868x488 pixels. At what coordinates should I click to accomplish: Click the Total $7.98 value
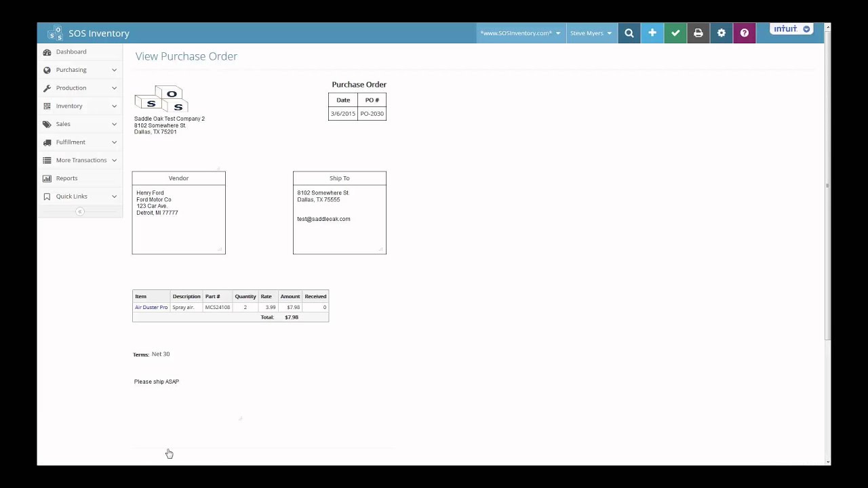pyautogui.click(x=292, y=317)
